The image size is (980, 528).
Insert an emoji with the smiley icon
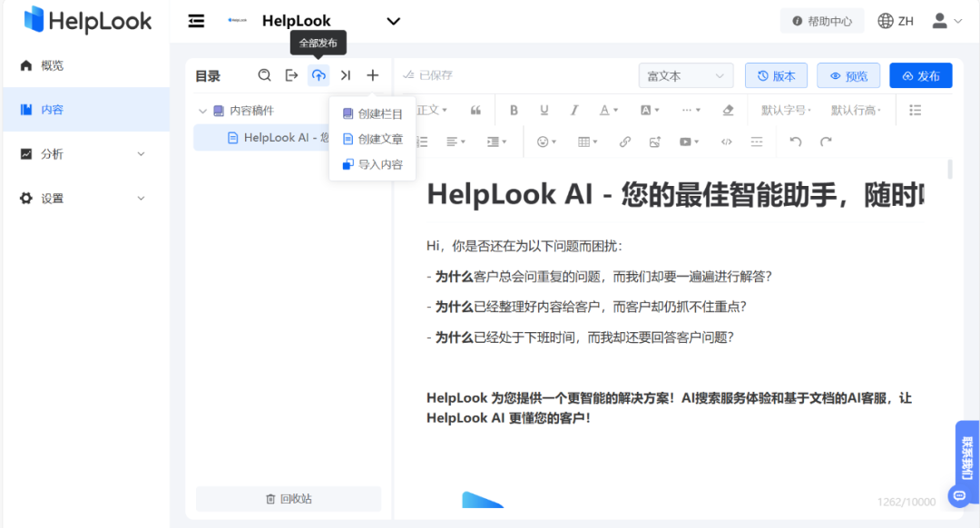(544, 142)
